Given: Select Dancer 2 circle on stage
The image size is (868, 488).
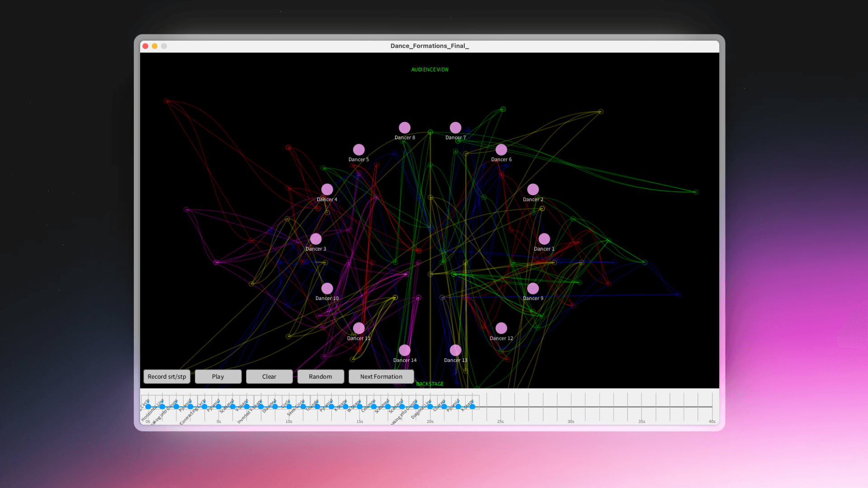Looking at the screenshot, I should pyautogui.click(x=533, y=189).
